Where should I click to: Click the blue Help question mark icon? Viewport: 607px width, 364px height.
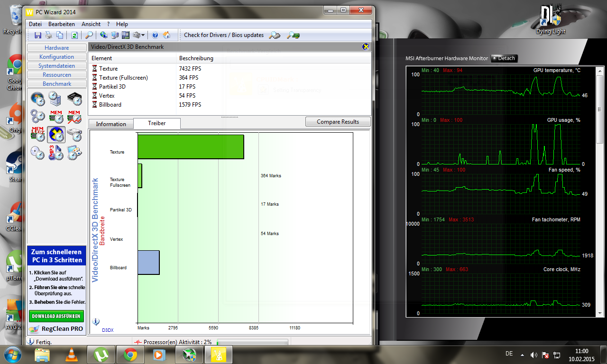(155, 35)
